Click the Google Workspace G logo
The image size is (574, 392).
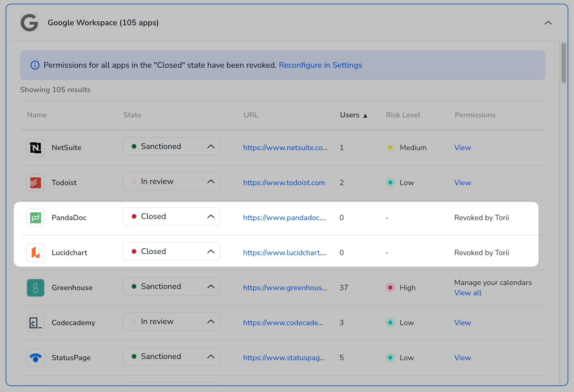[29, 23]
